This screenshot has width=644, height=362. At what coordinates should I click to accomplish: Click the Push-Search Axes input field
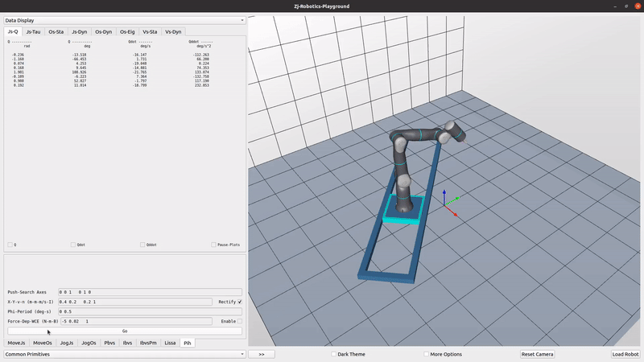click(150, 292)
